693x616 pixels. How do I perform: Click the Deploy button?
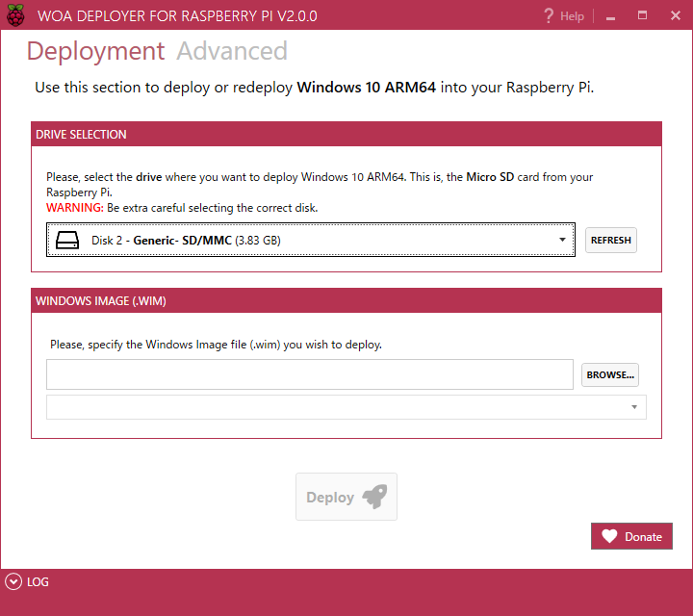346,497
